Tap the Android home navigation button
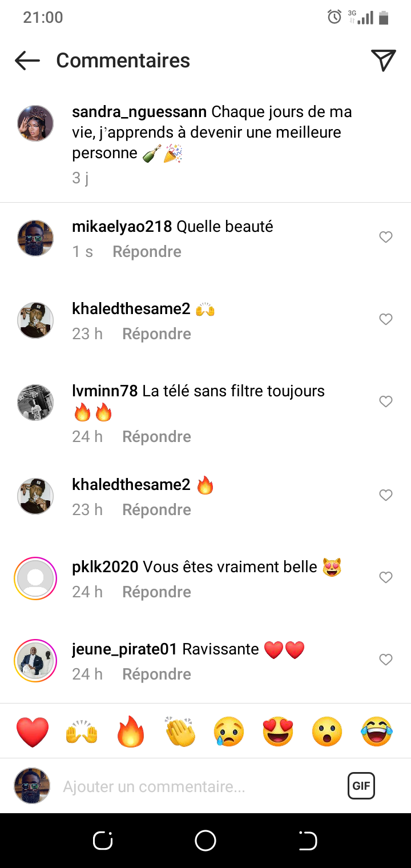The image size is (411, 868). [205, 841]
